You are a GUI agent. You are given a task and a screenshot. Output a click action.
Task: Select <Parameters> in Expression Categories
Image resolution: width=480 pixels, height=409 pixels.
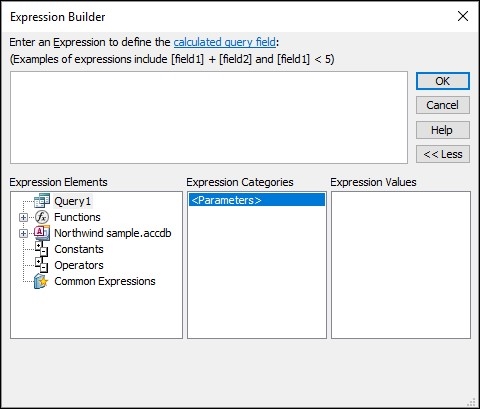(257, 200)
